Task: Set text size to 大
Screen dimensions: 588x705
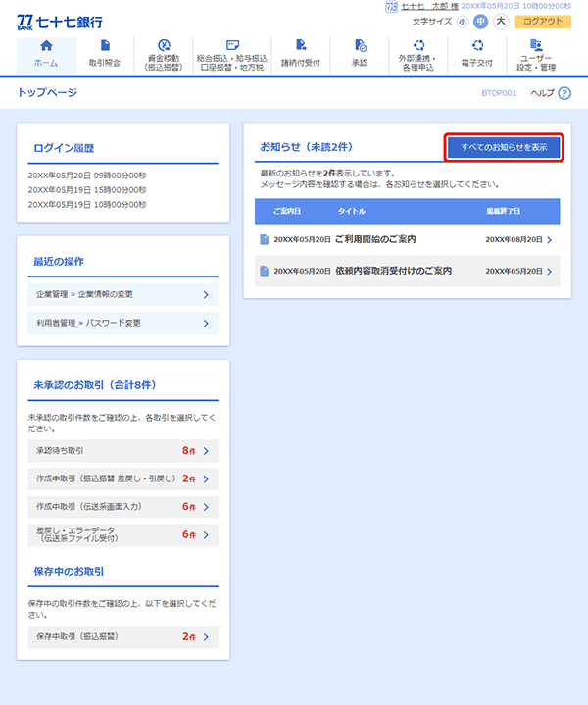Action: point(501,22)
